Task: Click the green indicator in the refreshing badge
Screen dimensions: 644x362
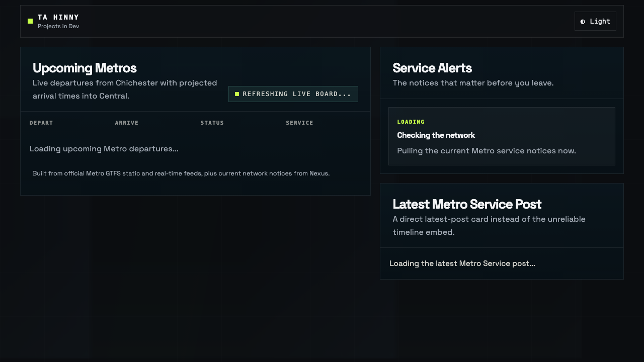Action: click(237, 94)
